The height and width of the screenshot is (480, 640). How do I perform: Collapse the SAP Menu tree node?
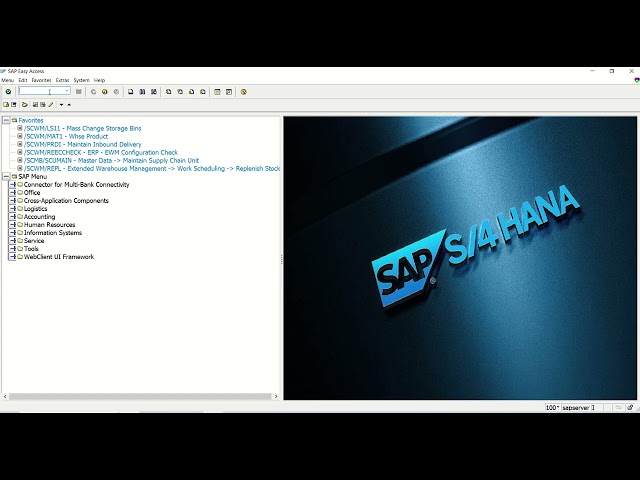[x=7, y=176]
